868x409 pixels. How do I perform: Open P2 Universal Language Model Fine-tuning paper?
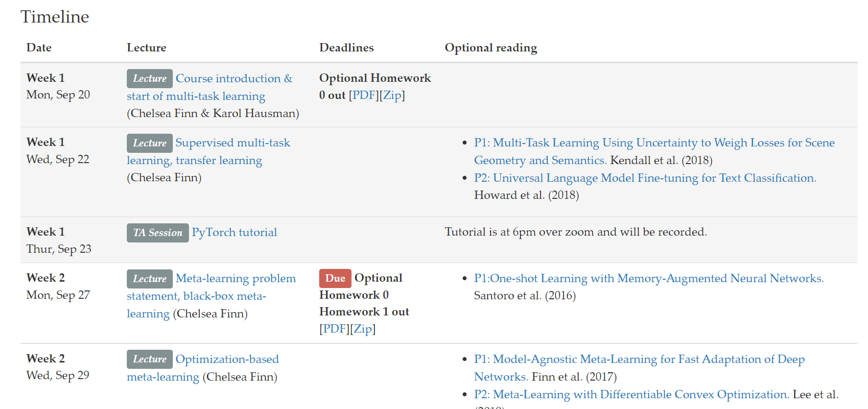pyautogui.click(x=645, y=178)
